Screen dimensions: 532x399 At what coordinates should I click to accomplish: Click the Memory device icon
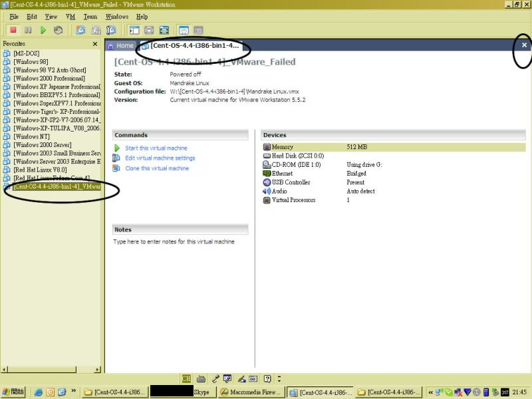[267, 147]
